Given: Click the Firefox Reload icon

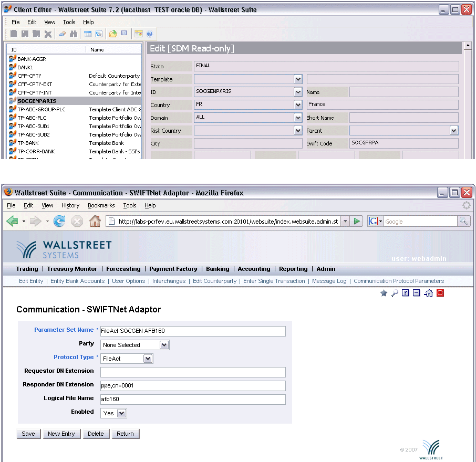Looking at the screenshot, I should pos(59,221).
